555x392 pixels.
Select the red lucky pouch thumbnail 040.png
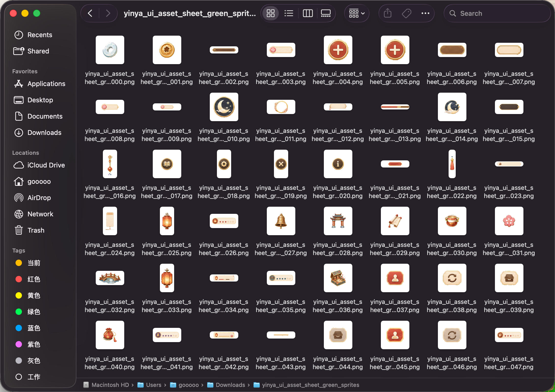coord(110,335)
